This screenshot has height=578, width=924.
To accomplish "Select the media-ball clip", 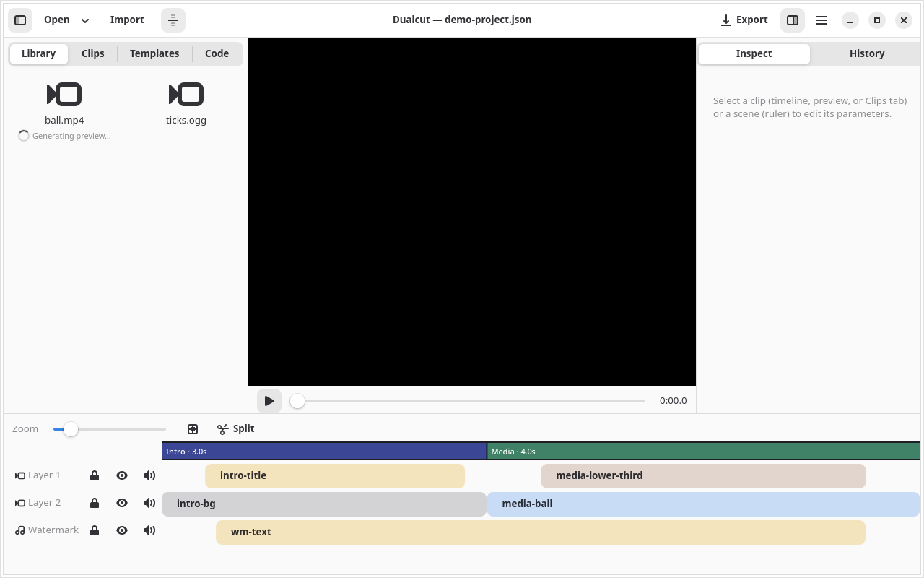I will 704,504.
